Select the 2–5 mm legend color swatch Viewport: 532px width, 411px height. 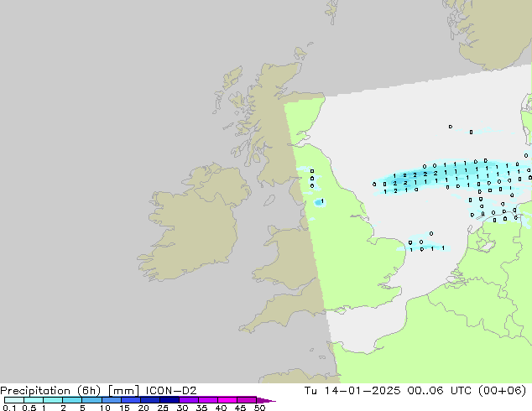[72, 400]
